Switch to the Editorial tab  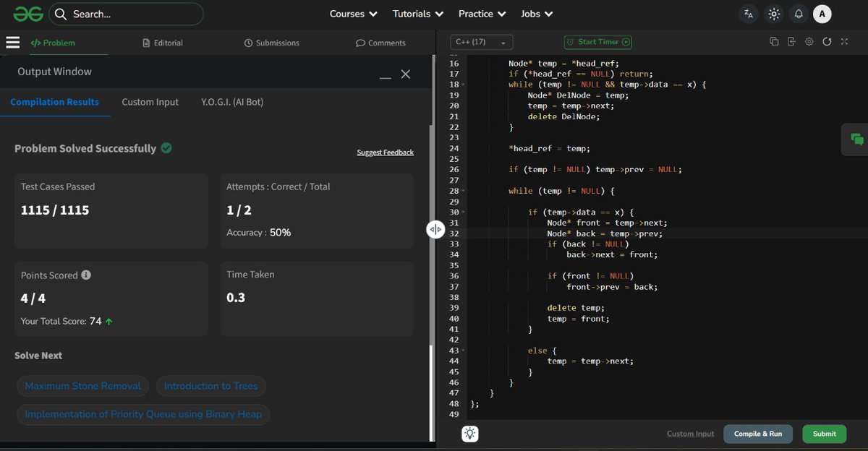[x=163, y=43]
